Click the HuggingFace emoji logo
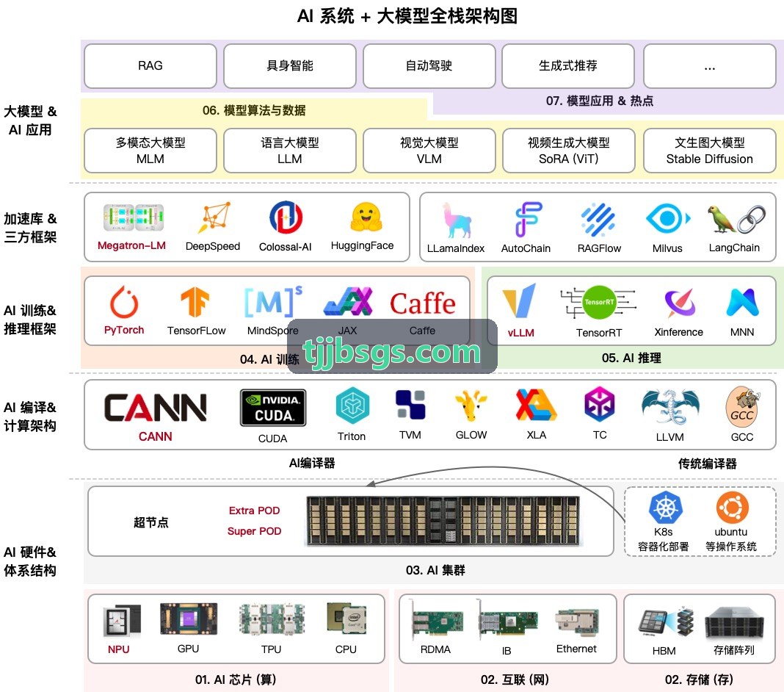This screenshot has width=784, height=692. [366, 217]
